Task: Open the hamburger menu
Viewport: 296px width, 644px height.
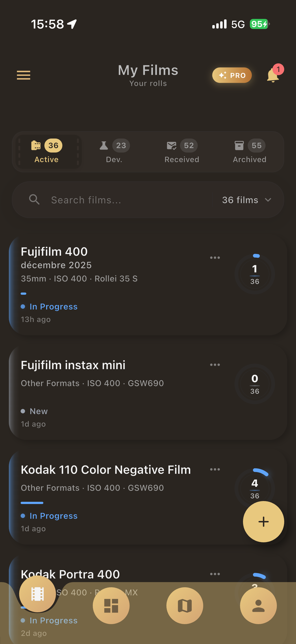Action: point(24,75)
